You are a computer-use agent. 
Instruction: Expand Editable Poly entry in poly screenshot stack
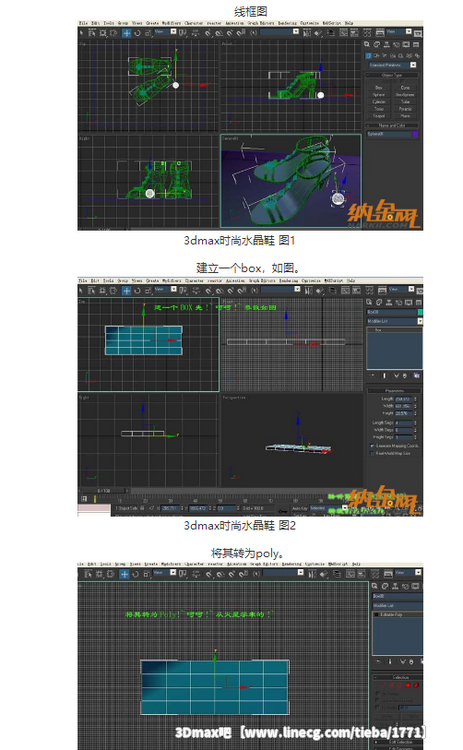[x=376, y=615]
